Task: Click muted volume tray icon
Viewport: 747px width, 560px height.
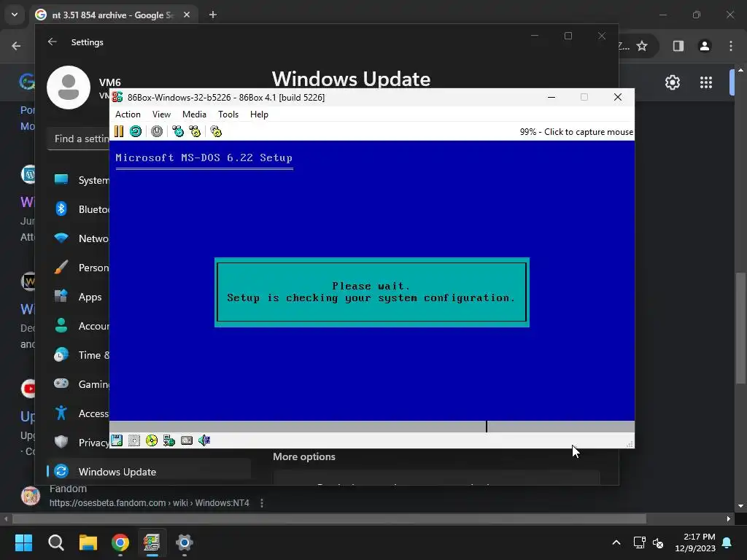Action: tap(658, 542)
